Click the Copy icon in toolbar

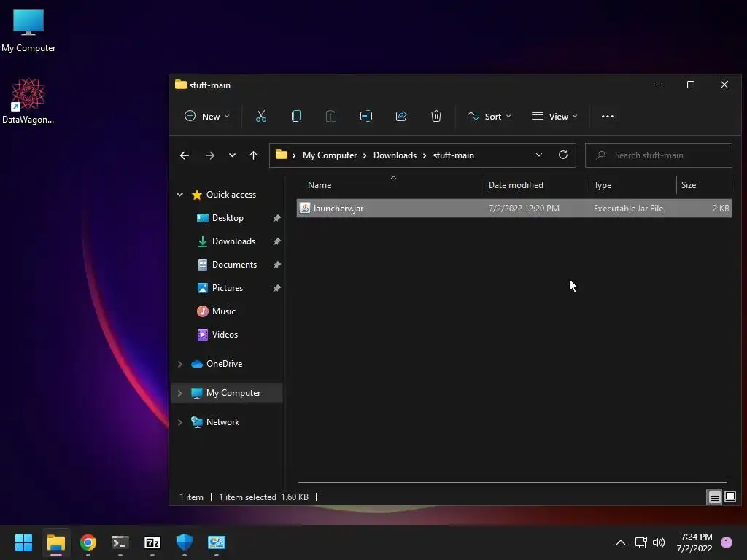(x=296, y=116)
